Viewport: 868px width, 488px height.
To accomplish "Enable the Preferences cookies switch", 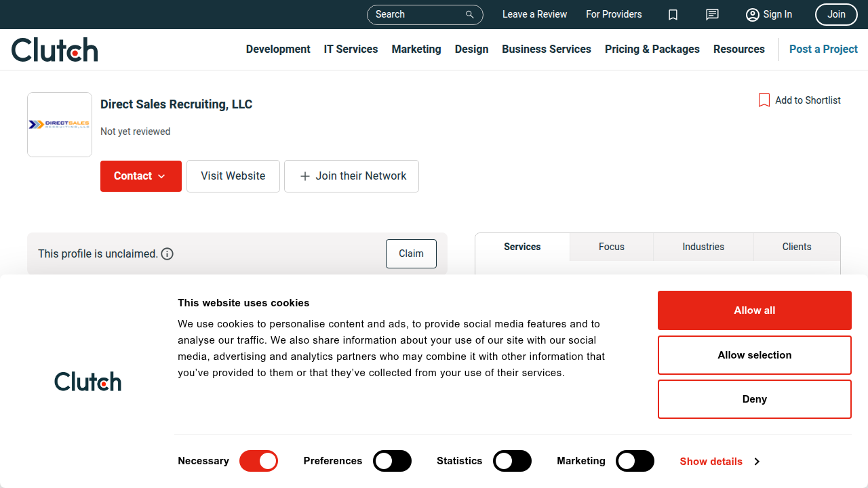I will point(392,461).
